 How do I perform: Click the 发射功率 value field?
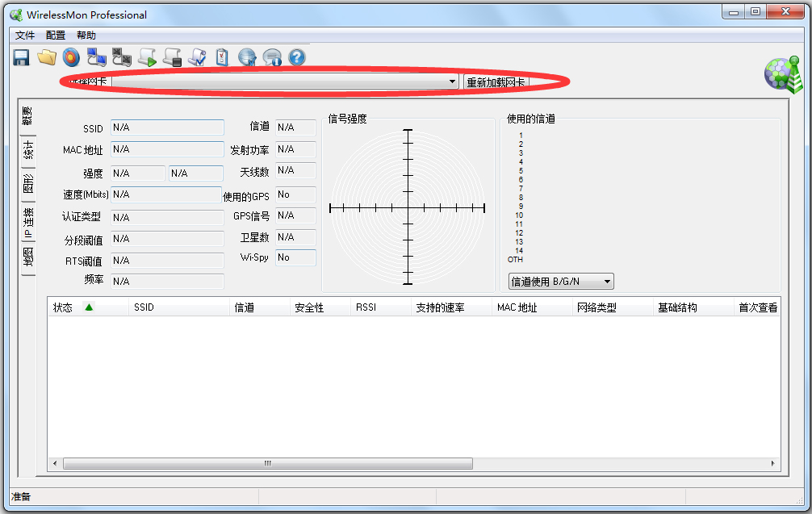[x=295, y=149]
